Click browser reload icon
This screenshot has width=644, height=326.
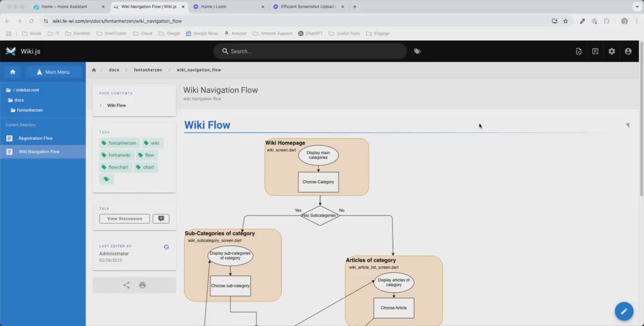coord(31,21)
